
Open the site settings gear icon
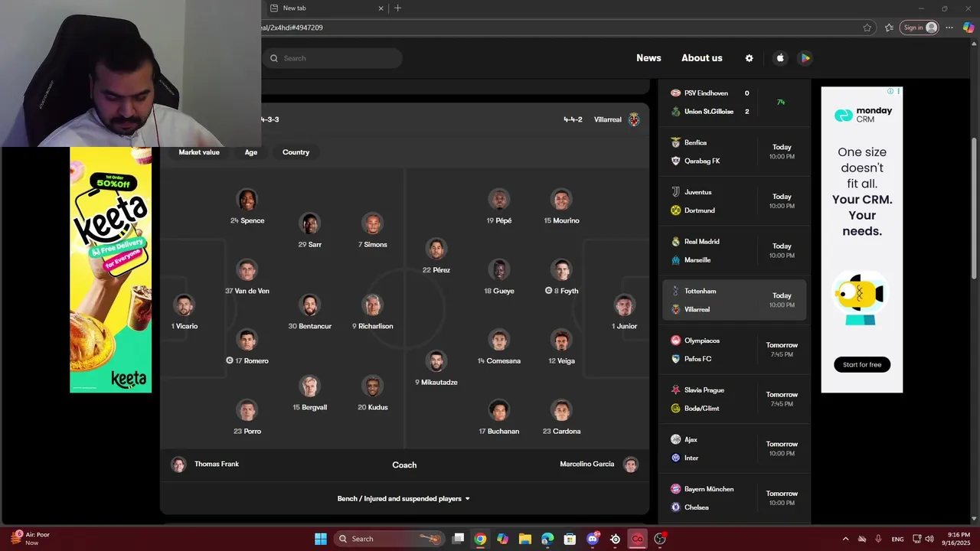(x=749, y=58)
